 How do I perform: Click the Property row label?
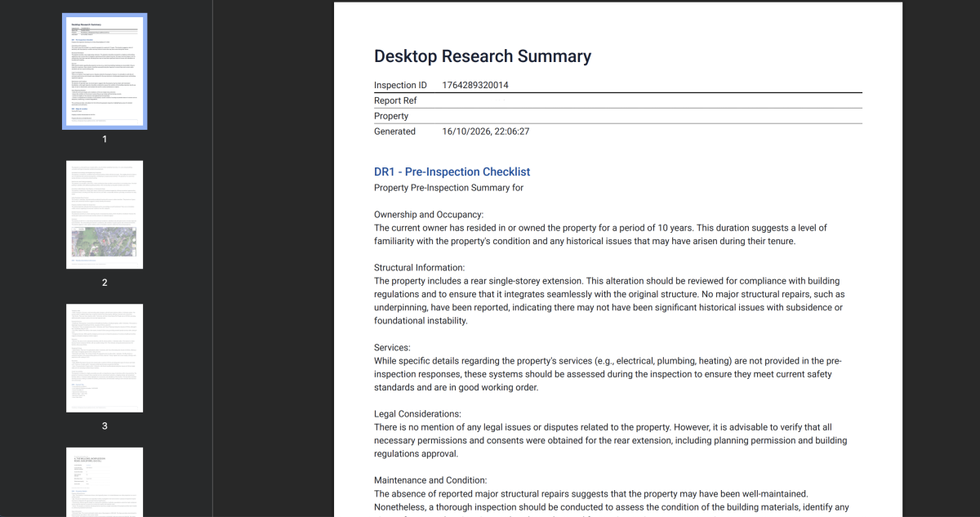pos(391,116)
